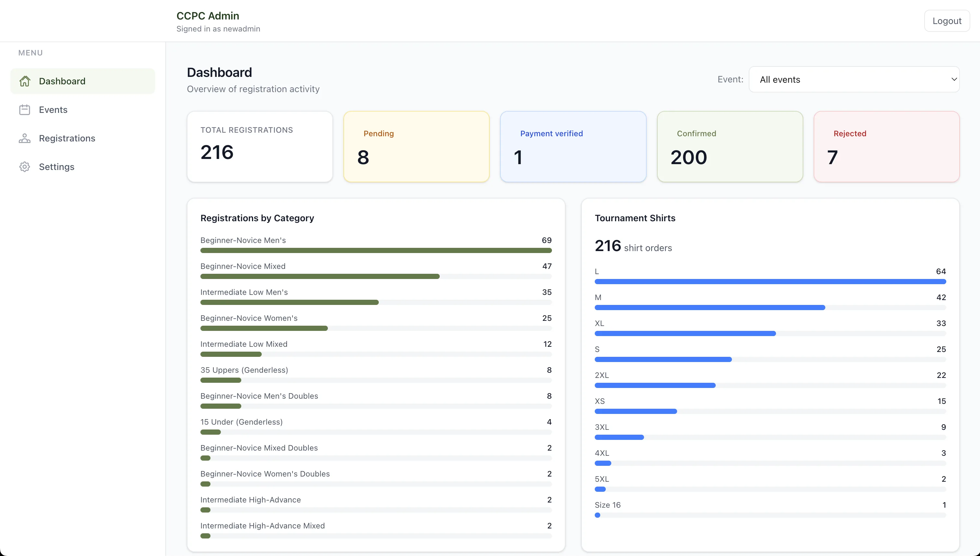
Task: Click the Payment verified card
Action: tap(573, 147)
